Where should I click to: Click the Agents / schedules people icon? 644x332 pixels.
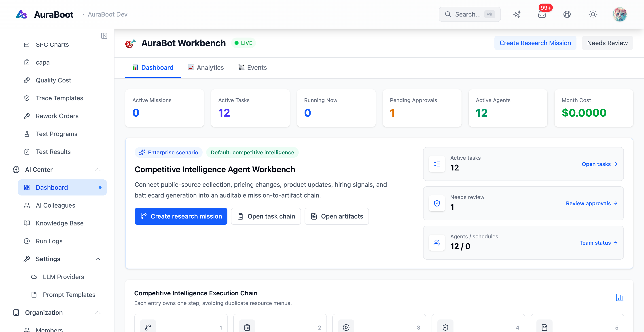[x=437, y=243]
